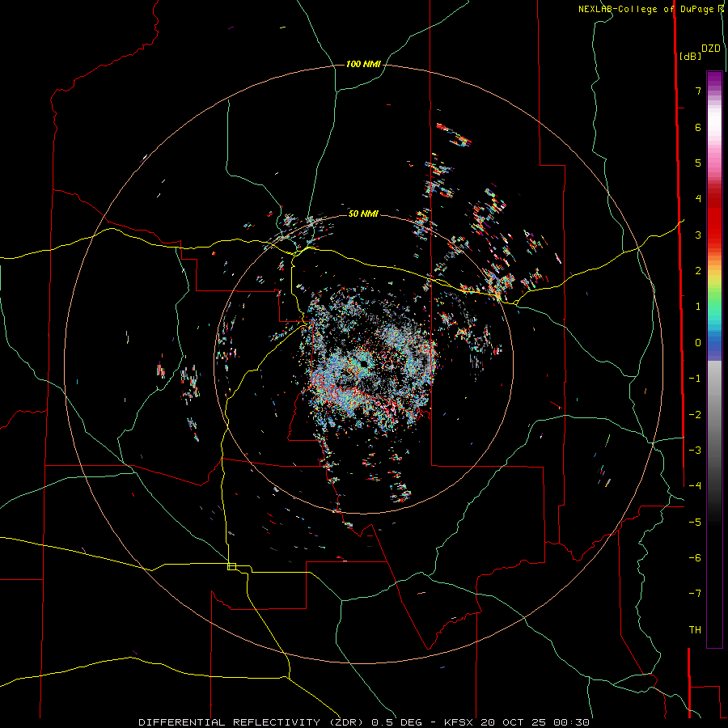Click the KFSX radar site identifier
This screenshot has width=728, height=728.
pos(459,722)
